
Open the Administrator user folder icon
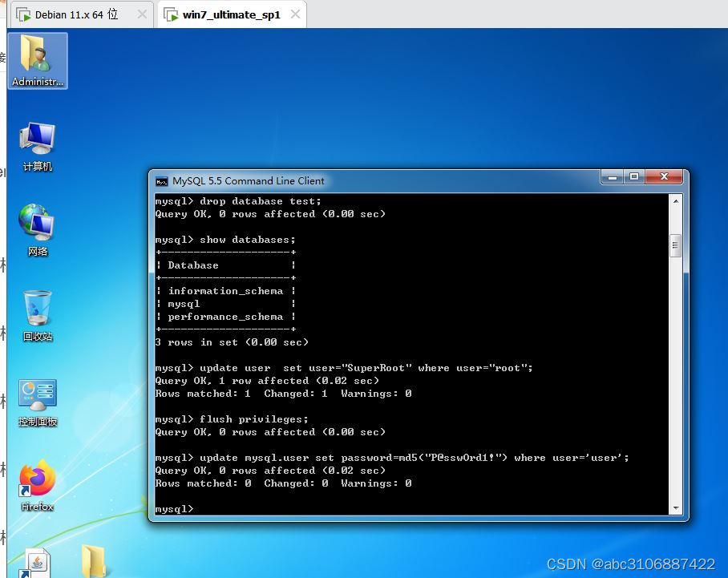point(38,61)
